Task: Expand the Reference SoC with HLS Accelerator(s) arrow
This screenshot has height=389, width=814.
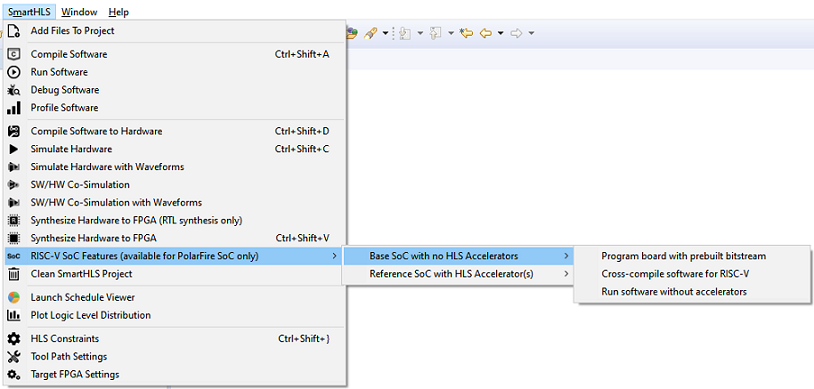Action: click(566, 274)
